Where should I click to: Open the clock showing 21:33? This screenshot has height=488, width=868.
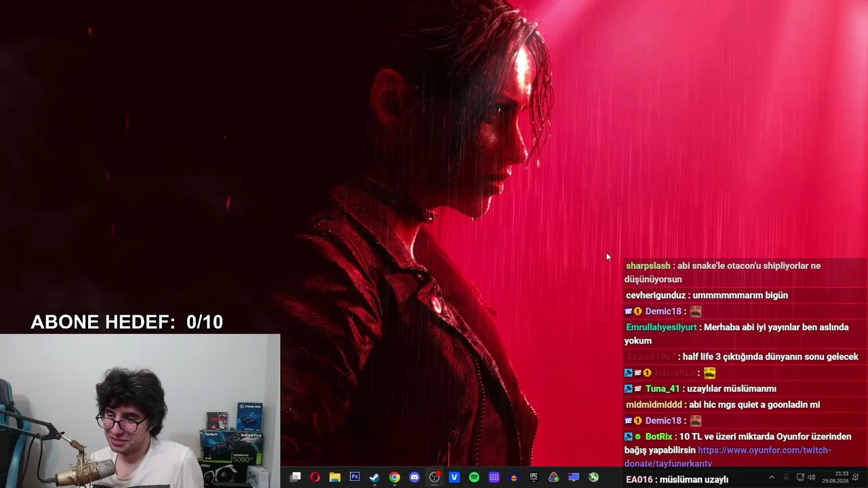coord(835,477)
